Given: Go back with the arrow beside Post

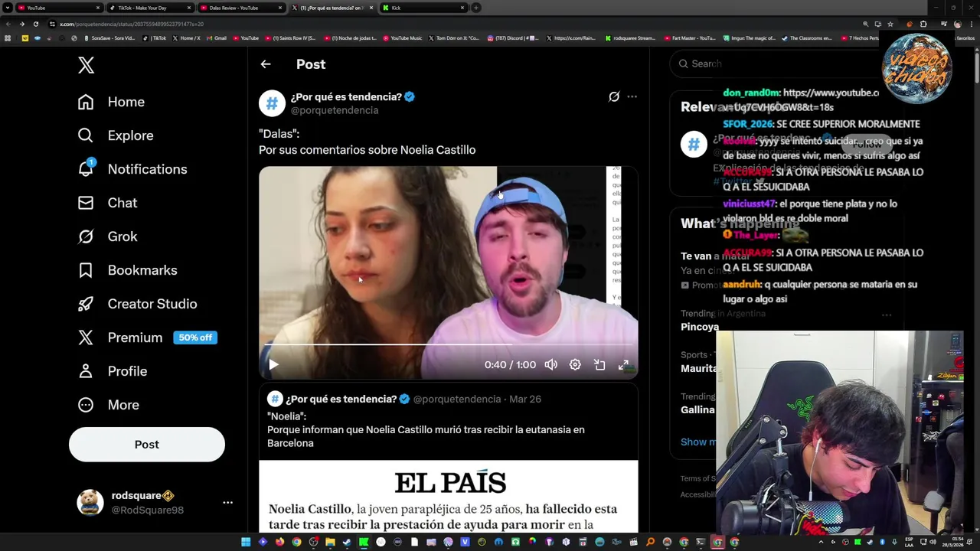Looking at the screenshot, I should click(x=266, y=64).
